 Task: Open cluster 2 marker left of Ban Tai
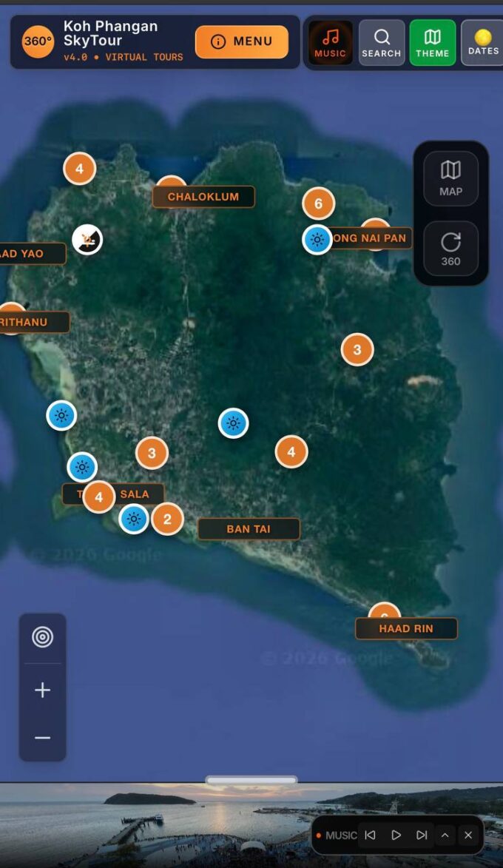point(168,519)
